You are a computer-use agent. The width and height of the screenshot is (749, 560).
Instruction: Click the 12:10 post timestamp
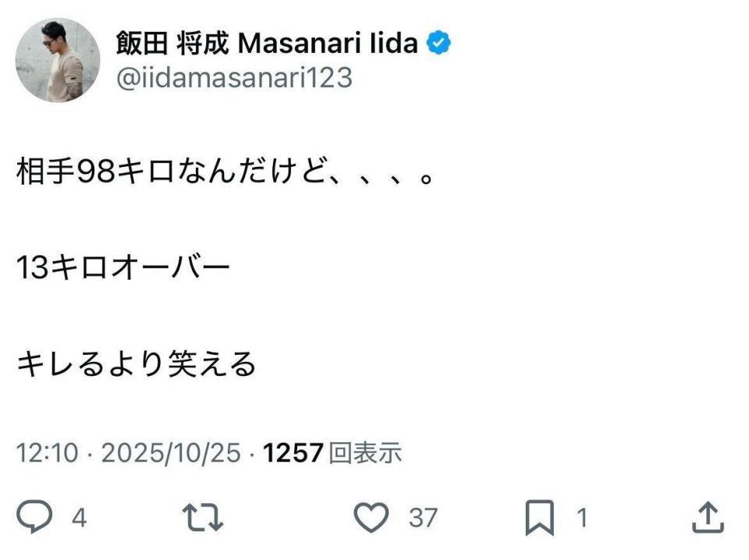[x=48, y=453]
